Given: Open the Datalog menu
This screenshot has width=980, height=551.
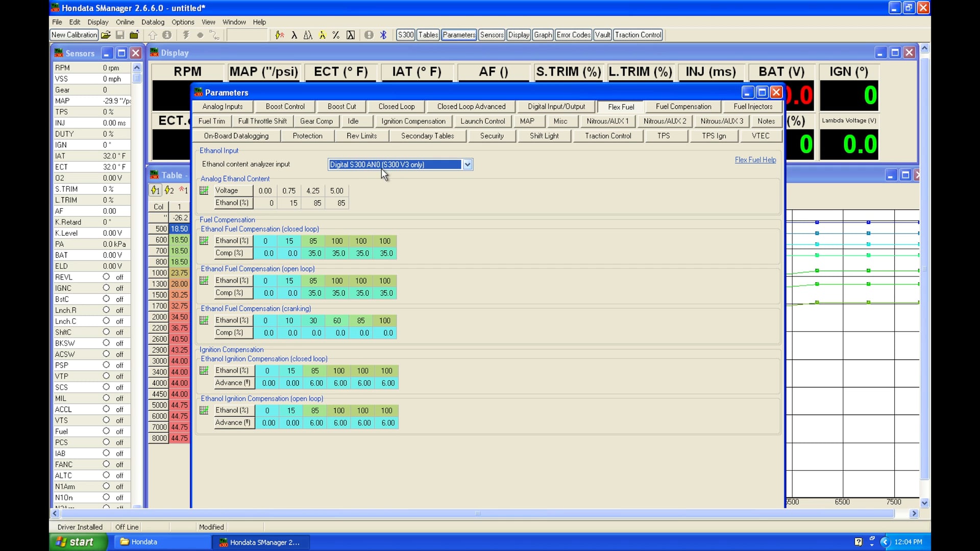Looking at the screenshot, I should 153,22.
